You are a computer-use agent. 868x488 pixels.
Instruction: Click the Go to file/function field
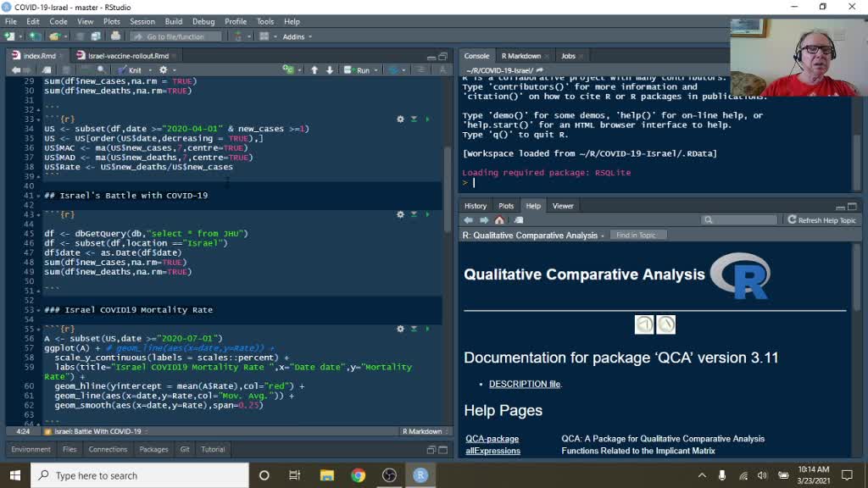[x=176, y=36]
